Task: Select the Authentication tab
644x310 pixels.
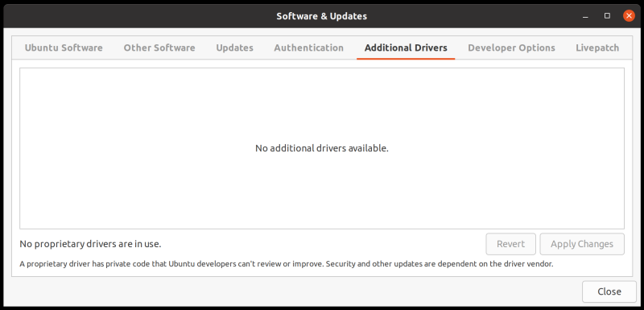Action: point(309,48)
